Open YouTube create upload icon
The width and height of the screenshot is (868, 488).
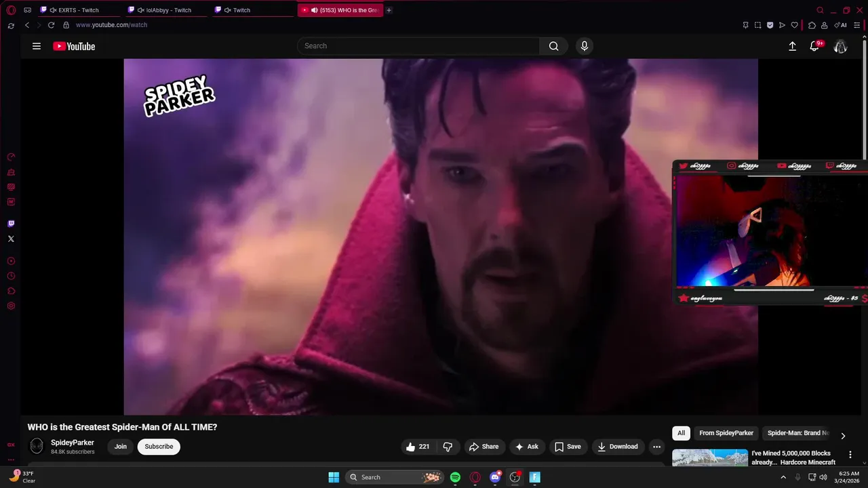click(x=792, y=46)
